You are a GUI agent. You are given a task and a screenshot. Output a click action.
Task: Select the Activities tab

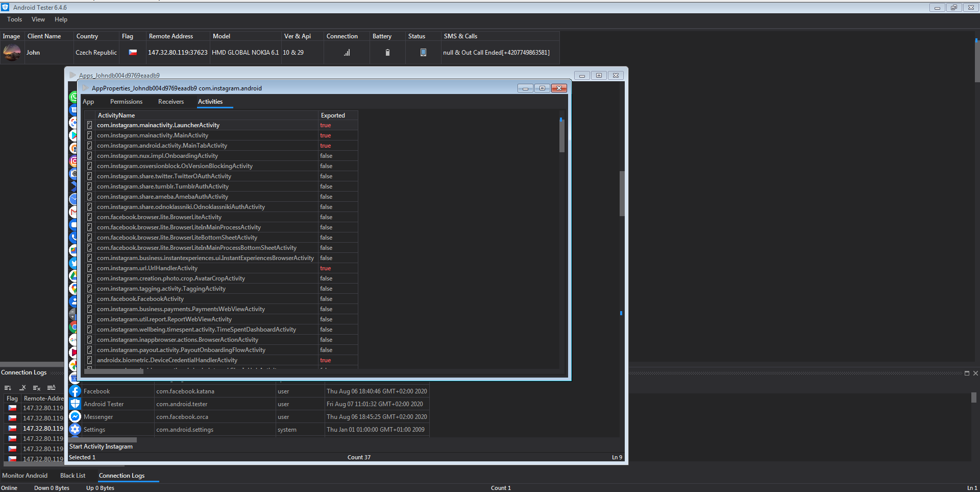[210, 102]
